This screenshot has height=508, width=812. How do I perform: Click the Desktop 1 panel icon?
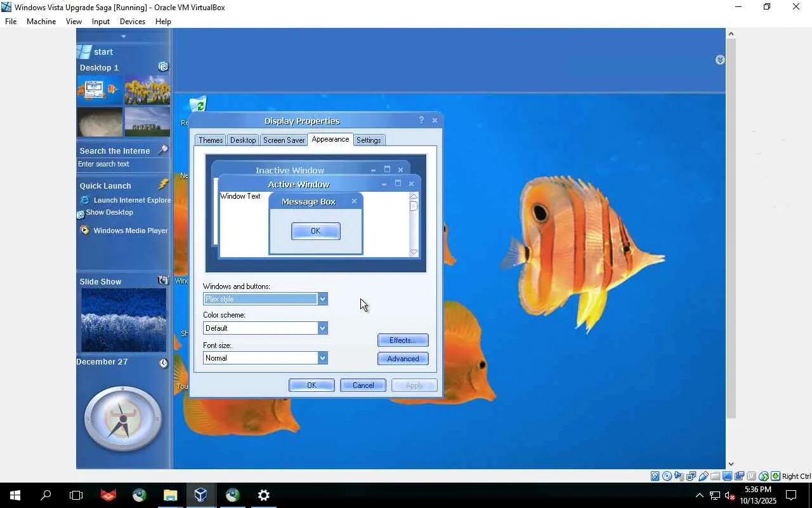pyautogui.click(x=163, y=67)
